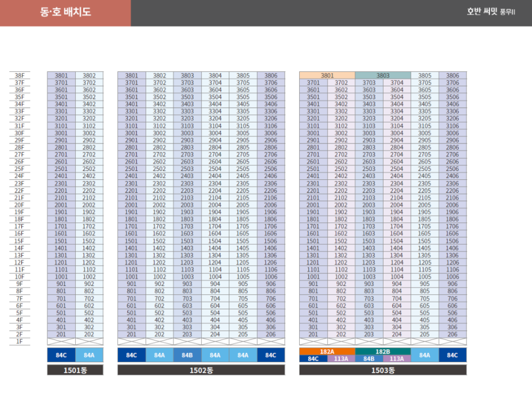Choose unit 3001 in building 1502동

131,133
